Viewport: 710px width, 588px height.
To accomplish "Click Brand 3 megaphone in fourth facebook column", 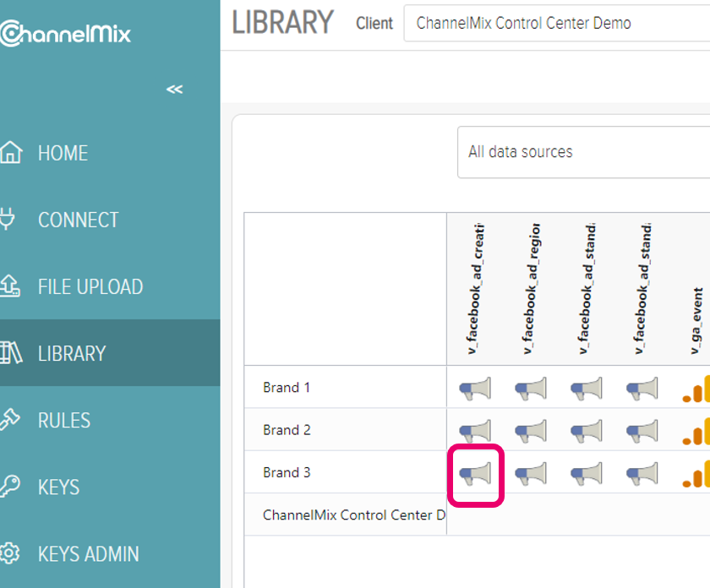I will [642, 474].
